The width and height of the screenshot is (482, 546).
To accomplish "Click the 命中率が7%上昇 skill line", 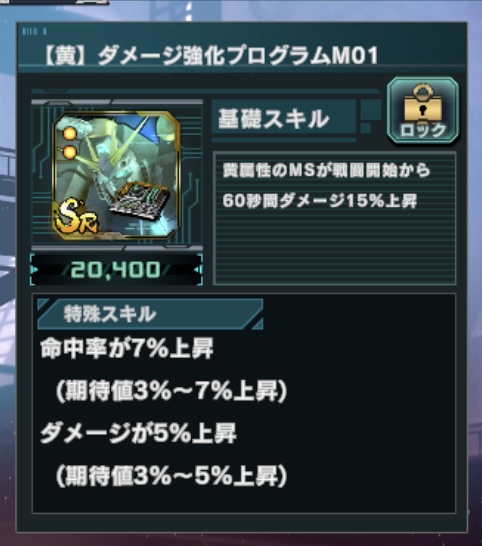I will [x=127, y=348].
